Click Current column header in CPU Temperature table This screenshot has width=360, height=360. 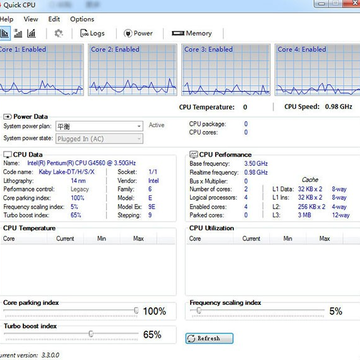pos(65,239)
